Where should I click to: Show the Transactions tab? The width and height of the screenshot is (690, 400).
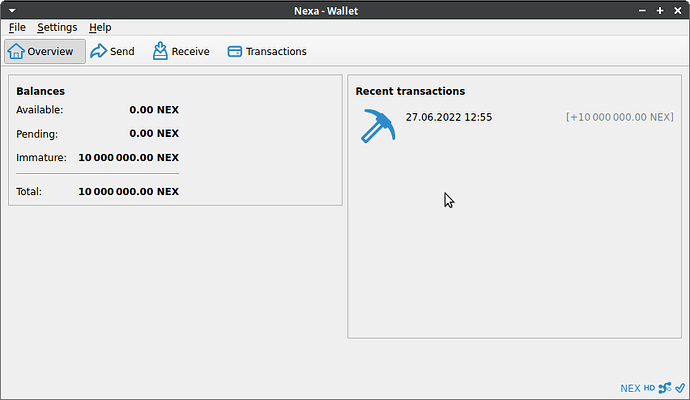(x=267, y=51)
